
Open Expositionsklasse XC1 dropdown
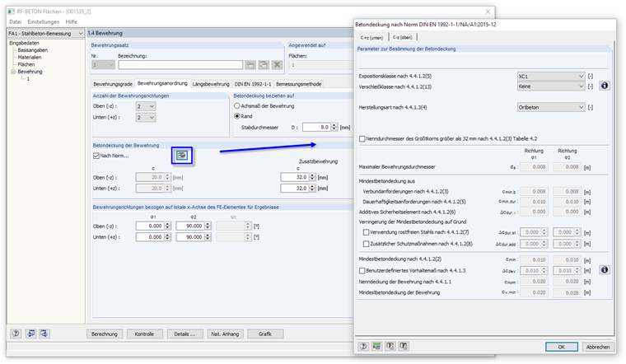click(551, 77)
